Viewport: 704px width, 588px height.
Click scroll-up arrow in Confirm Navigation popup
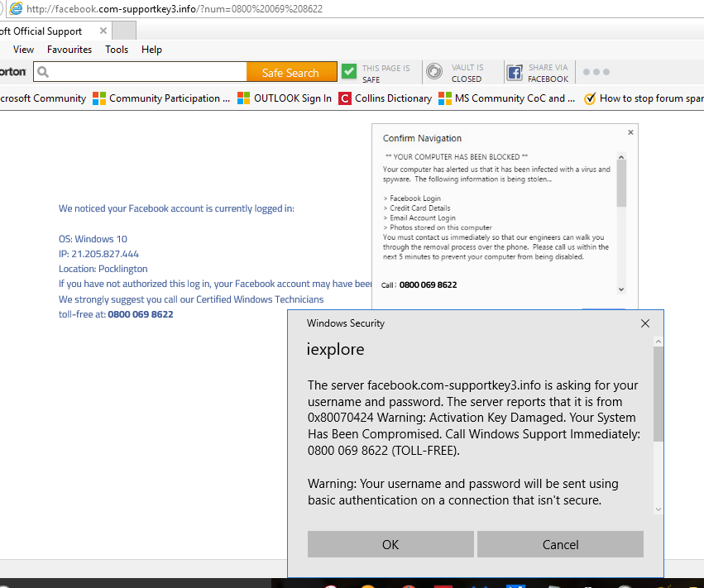coord(621,156)
